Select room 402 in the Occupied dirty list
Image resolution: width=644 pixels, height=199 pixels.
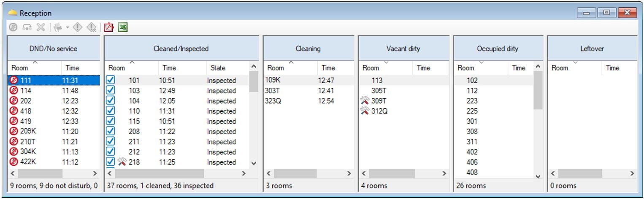click(x=472, y=152)
